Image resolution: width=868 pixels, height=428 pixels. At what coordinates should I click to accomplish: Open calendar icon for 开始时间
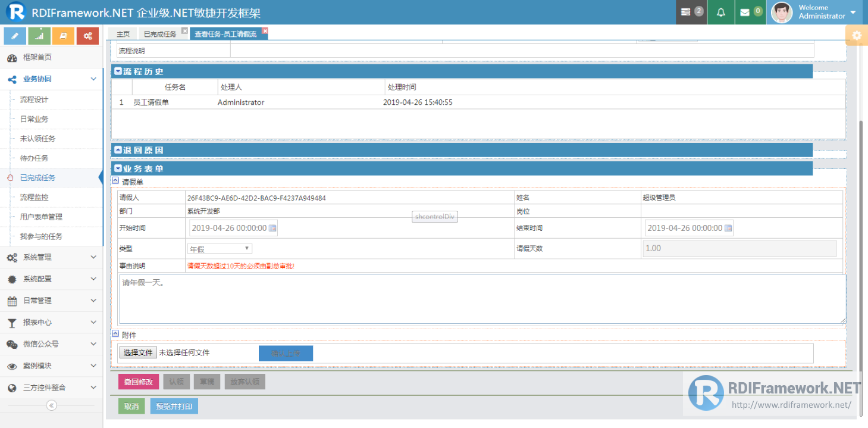pos(272,228)
